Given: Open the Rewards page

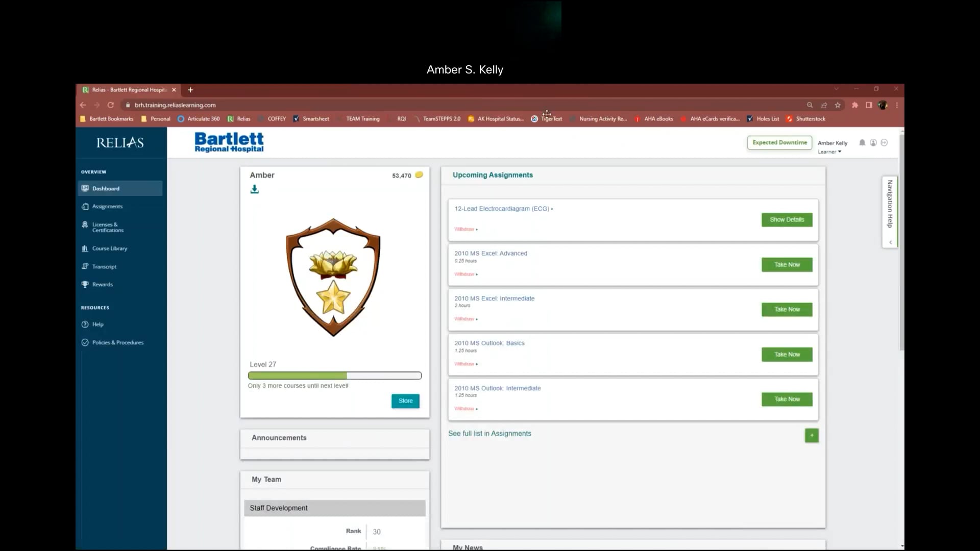Looking at the screenshot, I should 103,284.
